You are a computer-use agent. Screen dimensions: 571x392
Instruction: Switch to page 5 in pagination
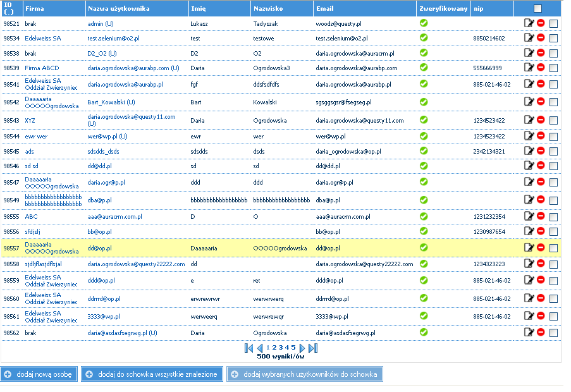(x=293, y=348)
